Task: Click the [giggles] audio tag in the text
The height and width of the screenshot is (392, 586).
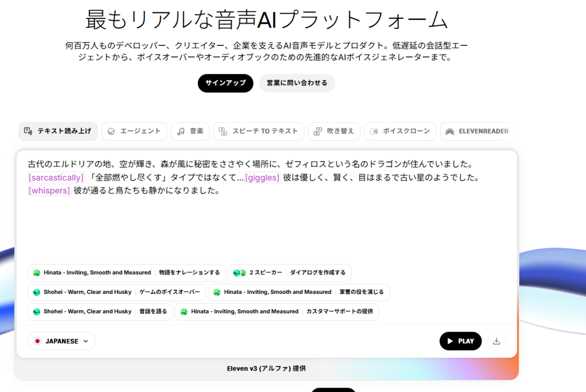Action: pos(262,177)
